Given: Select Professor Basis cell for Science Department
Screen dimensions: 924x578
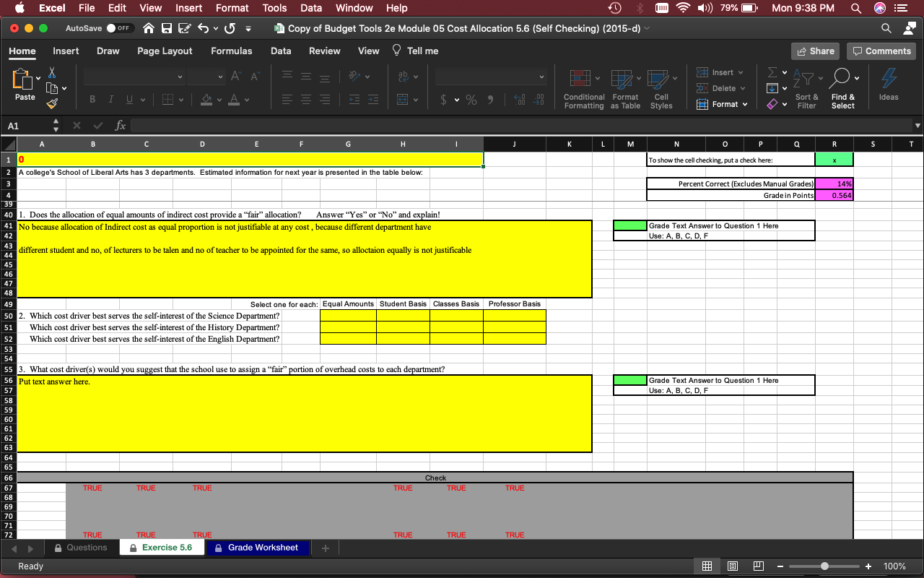Looking at the screenshot, I should click(x=515, y=316).
